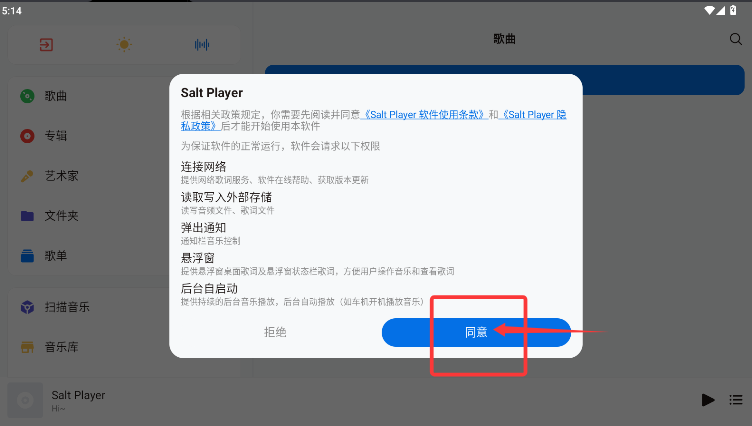Image resolution: width=752 pixels, height=426 pixels.
Task: Open the playlist queue icon
Action: click(736, 400)
